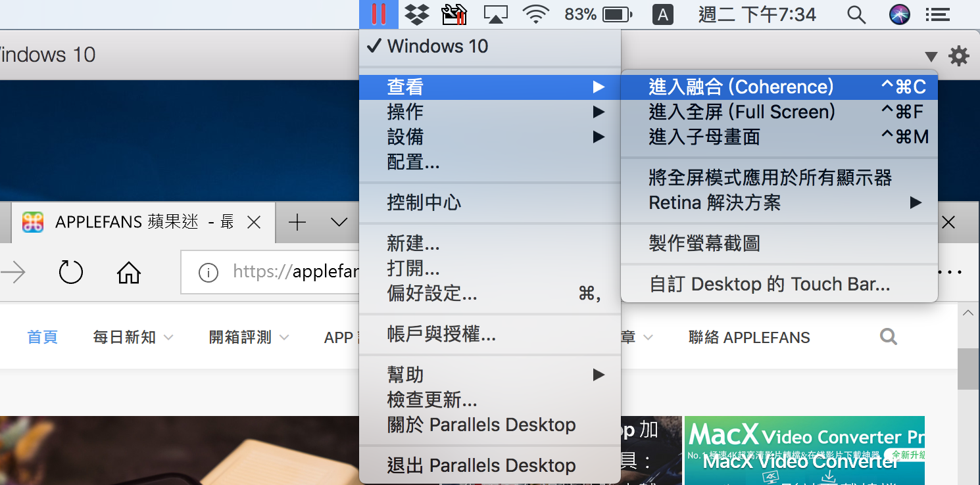
Task: Expand the 每日新知 dropdown menu
Action: [x=133, y=337]
